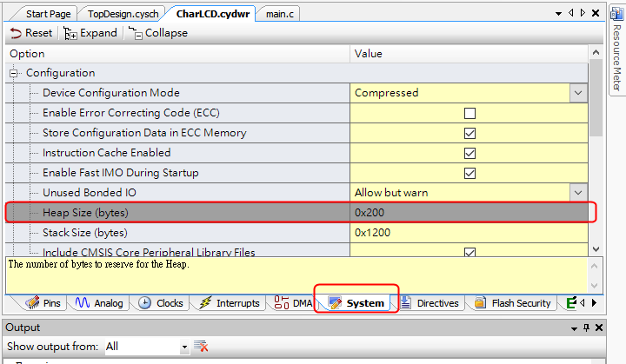
Task: Click the Reset toolbar button
Action: point(31,33)
